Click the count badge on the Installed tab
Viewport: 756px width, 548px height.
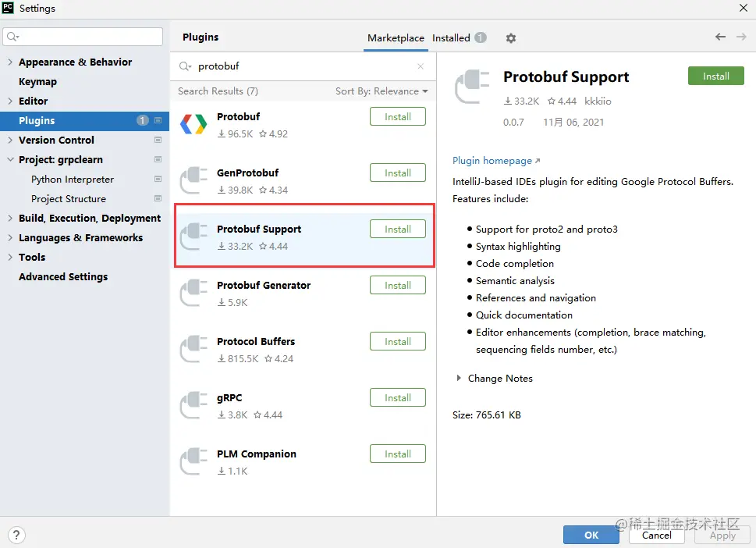[x=481, y=37]
